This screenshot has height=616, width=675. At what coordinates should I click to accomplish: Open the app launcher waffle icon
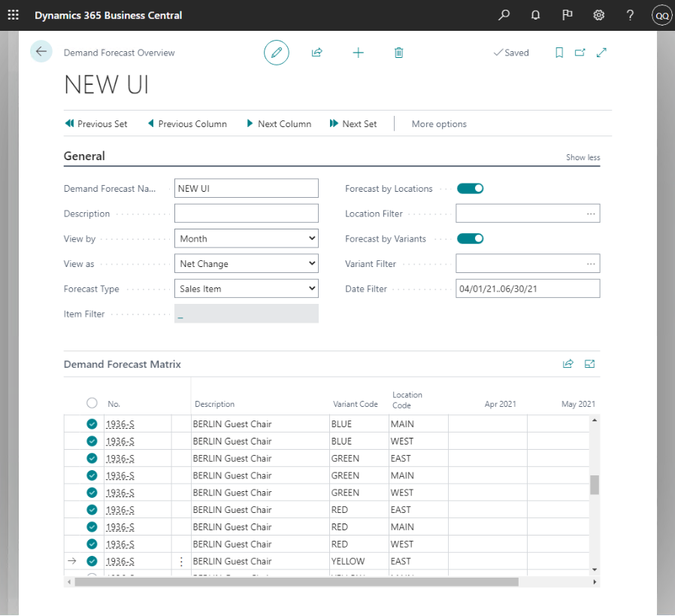14,15
